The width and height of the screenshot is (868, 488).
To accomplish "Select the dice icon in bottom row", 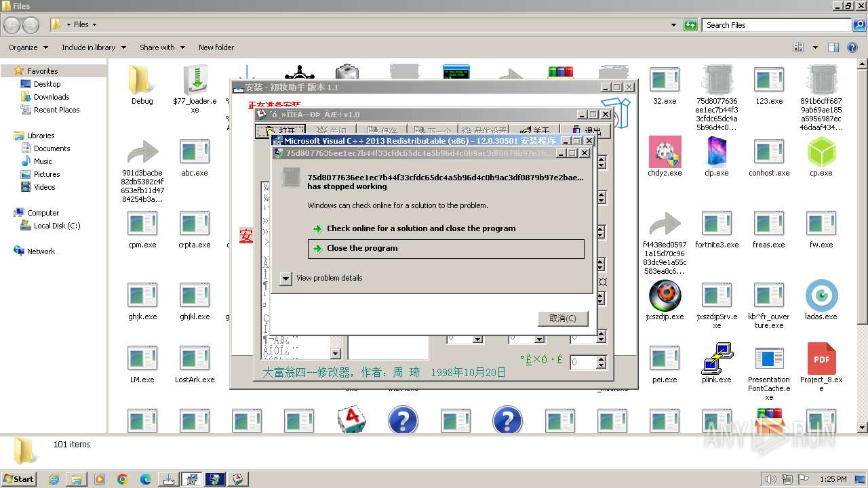I will (352, 420).
